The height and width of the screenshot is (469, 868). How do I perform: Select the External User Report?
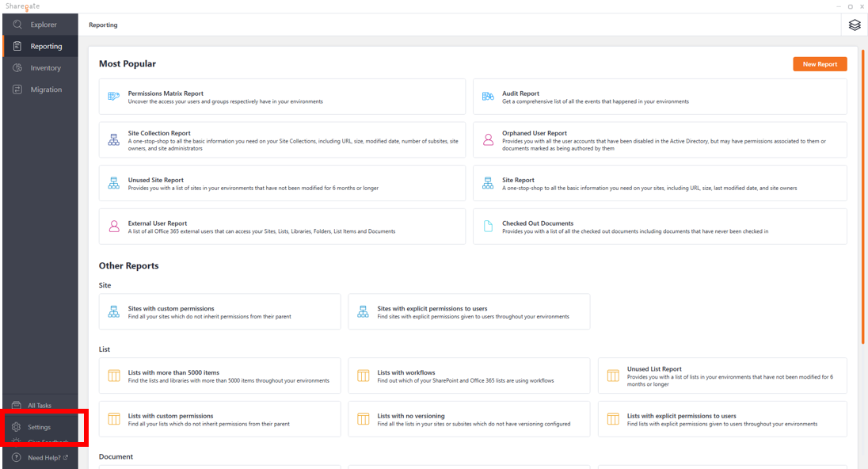[x=282, y=227]
